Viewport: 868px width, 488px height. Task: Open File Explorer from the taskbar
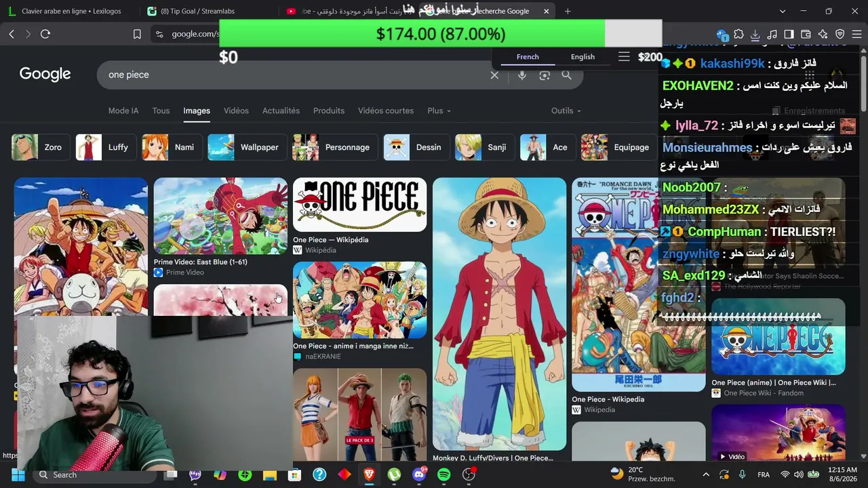tap(269, 474)
